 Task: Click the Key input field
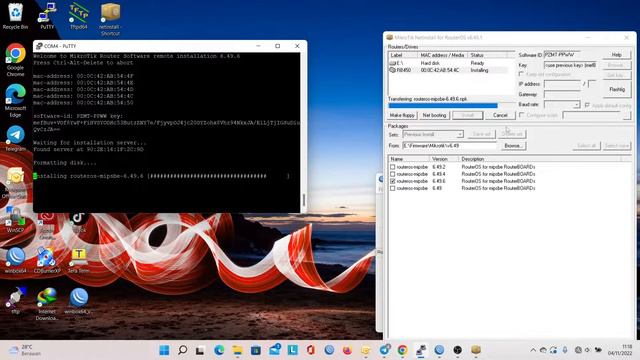tap(570, 65)
